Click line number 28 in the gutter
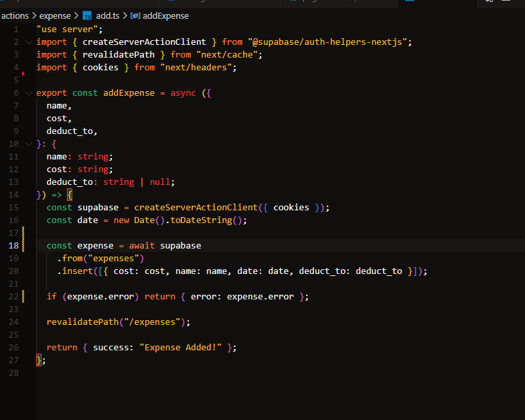Image resolution: width=525 pixels, height=420 pixels. click(x=13, y=372)
